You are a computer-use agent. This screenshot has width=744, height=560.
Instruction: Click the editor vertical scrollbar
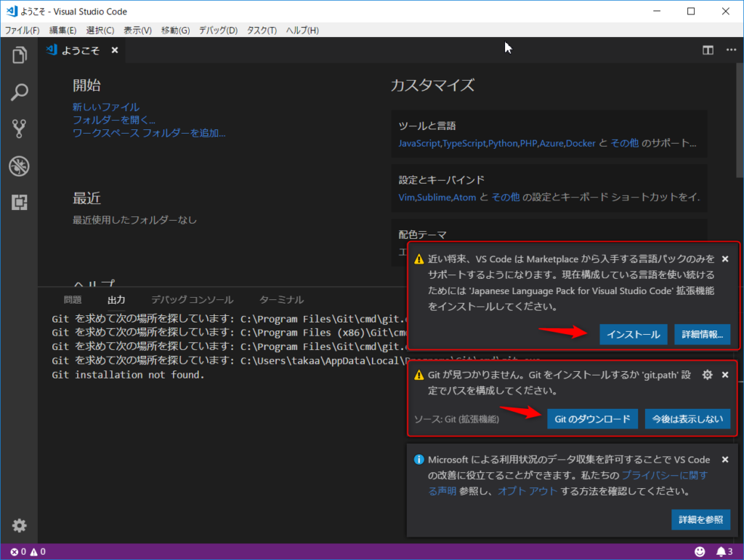click(x=740, y=120)
